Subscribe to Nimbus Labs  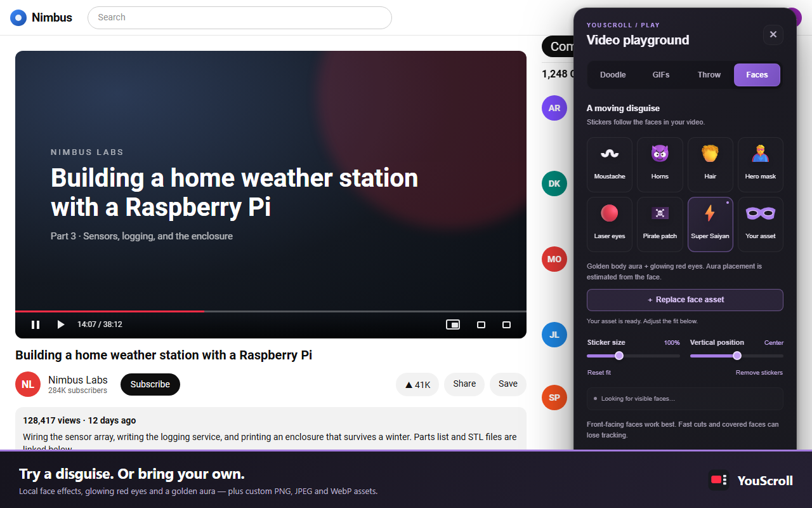tap(150, 384)
